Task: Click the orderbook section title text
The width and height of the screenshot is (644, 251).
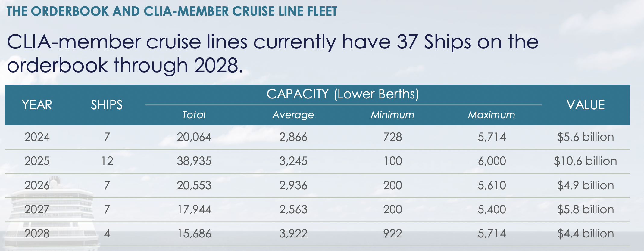Action: pos(172,11)
